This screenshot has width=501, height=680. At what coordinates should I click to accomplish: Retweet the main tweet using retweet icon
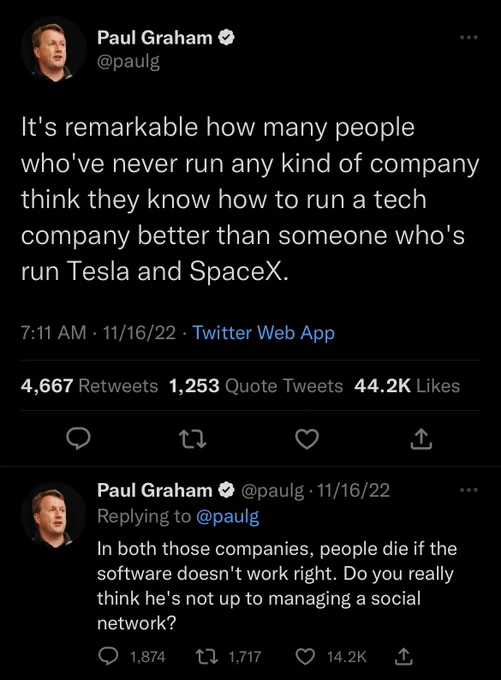(193, 439)
